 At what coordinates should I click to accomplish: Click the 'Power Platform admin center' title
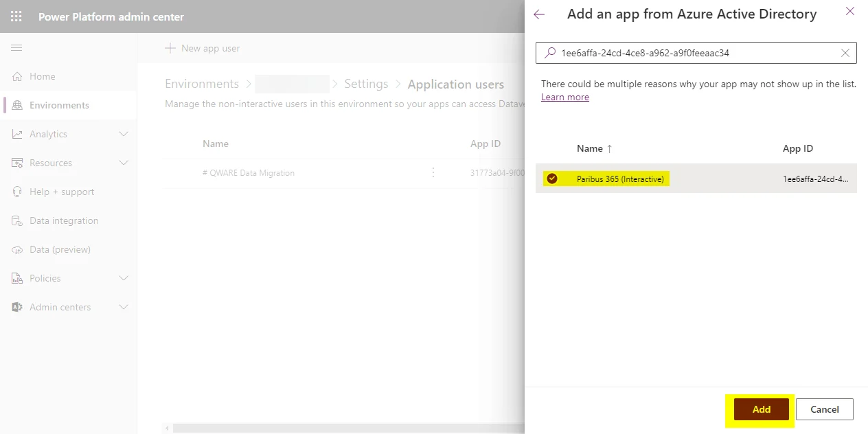(x=111, y=16)
